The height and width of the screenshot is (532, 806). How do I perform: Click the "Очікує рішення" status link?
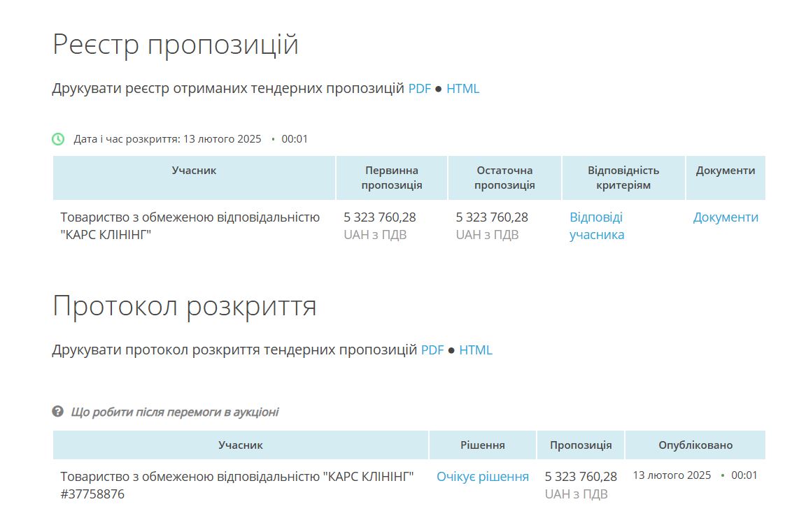pos(482,477)
